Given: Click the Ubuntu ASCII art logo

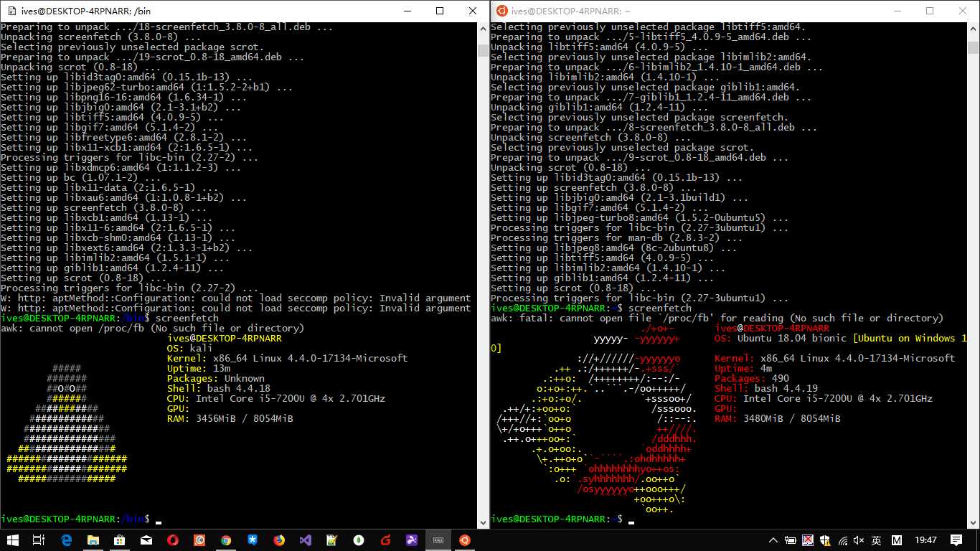Looking at the screenshot, I should click(x=595, y=419).
